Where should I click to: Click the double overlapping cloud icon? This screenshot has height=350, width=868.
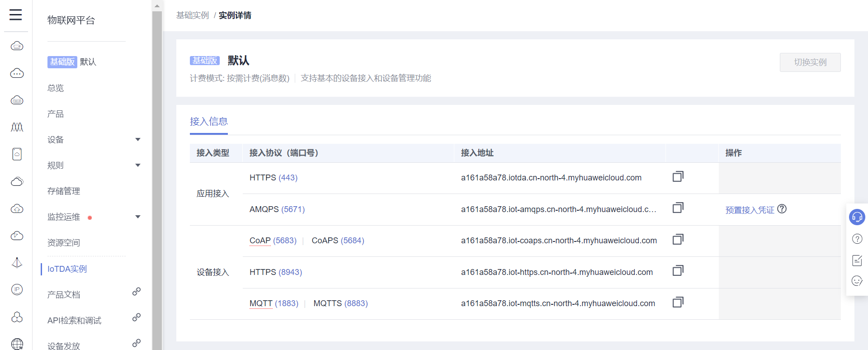(x=17, y=181)
